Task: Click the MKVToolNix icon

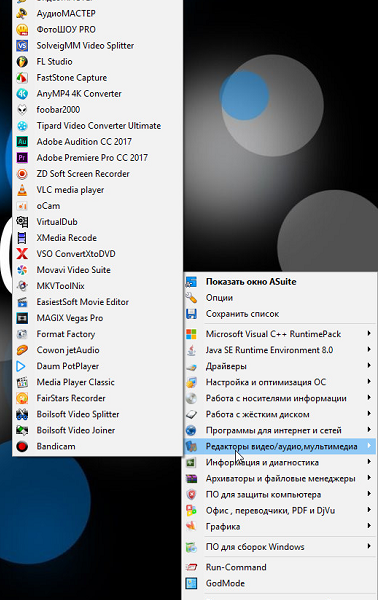Action: coord(22,286)
